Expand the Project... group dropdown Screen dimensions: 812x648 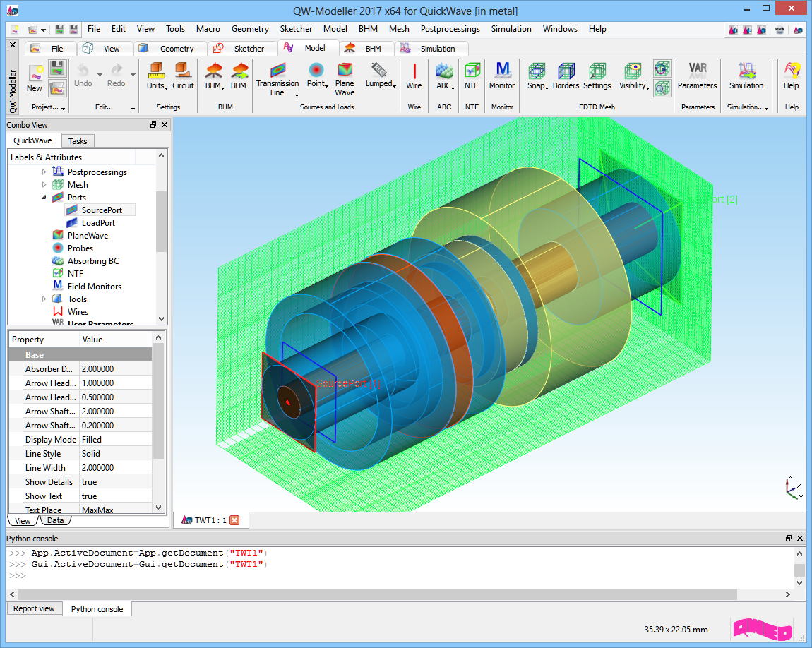point(63,108)
